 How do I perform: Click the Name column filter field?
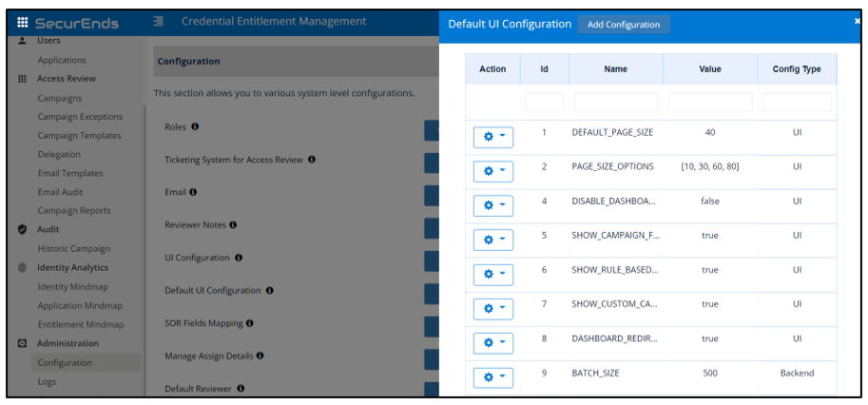tap(615, 102)
